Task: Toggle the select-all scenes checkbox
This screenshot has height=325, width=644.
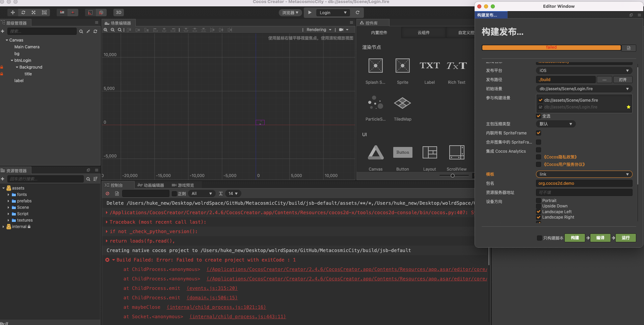Action: tap(539, 116)
